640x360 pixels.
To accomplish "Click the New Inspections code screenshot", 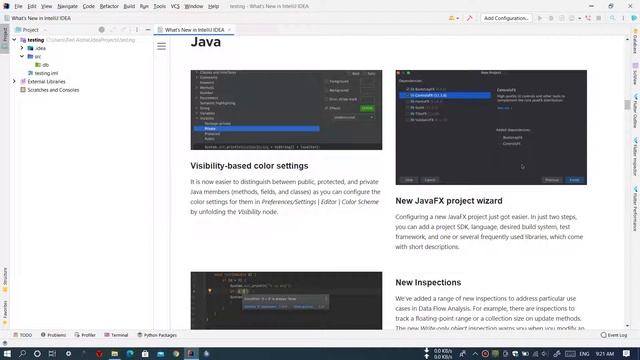I will pyautogui.click(x=286, y=301).
